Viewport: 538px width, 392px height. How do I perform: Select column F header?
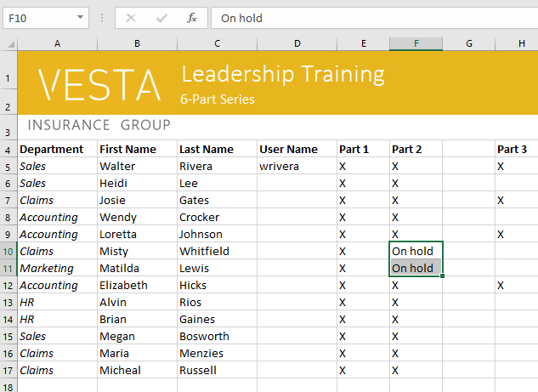416,43
